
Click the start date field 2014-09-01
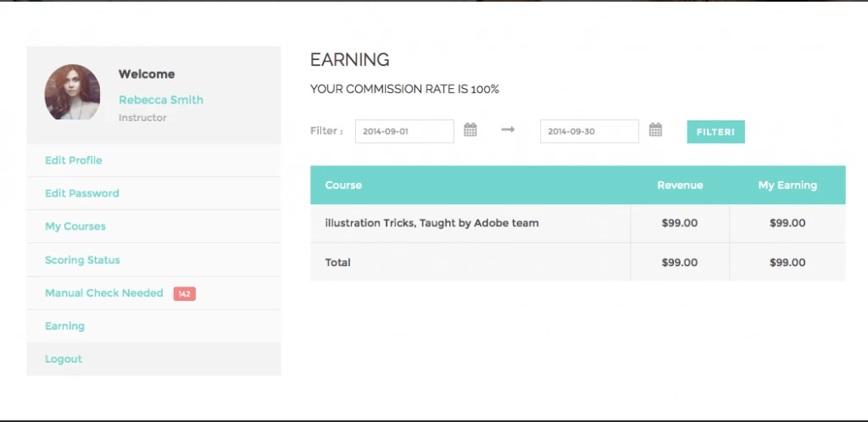tap(404, 131)
